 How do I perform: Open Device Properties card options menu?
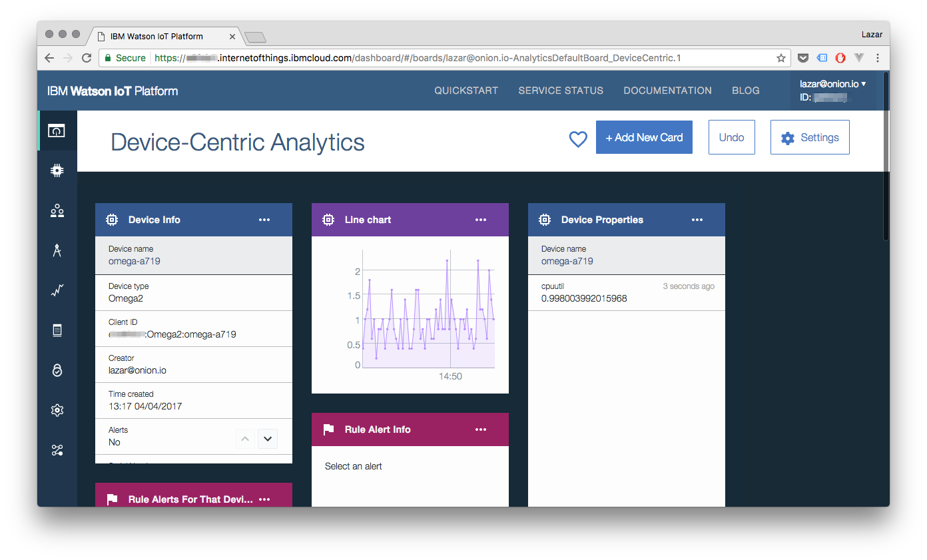click(x=697, y=220)
